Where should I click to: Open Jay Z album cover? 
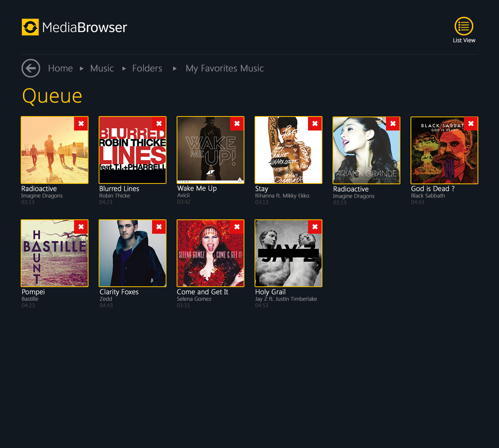pyautogui.click(x=288, y=253)
